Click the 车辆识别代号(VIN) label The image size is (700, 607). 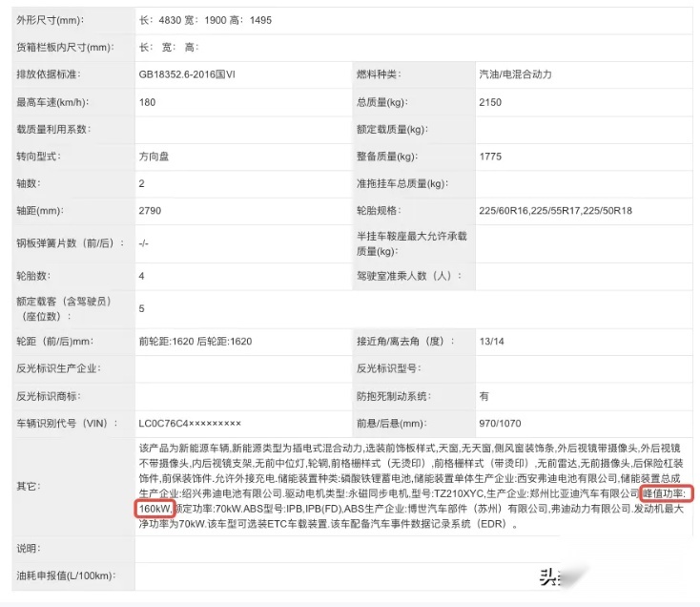pyautogui.click(x=67, y=424)
